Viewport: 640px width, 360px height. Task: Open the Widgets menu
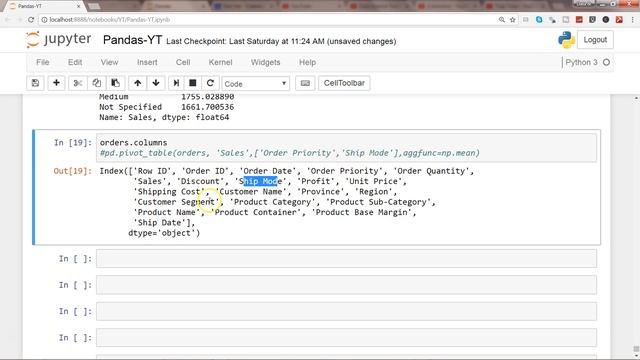pyautogui.click(x=265, y=62)
